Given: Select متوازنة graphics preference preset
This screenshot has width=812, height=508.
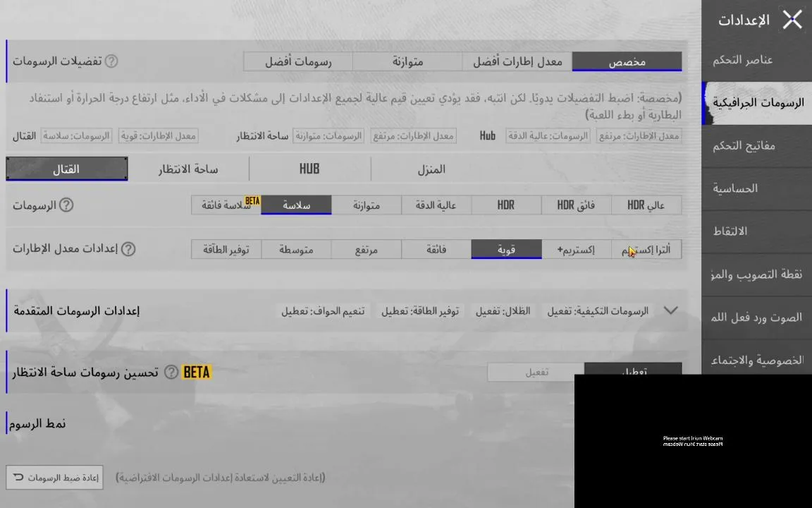Looking at the screenshot, I should (x=407, y=61).
